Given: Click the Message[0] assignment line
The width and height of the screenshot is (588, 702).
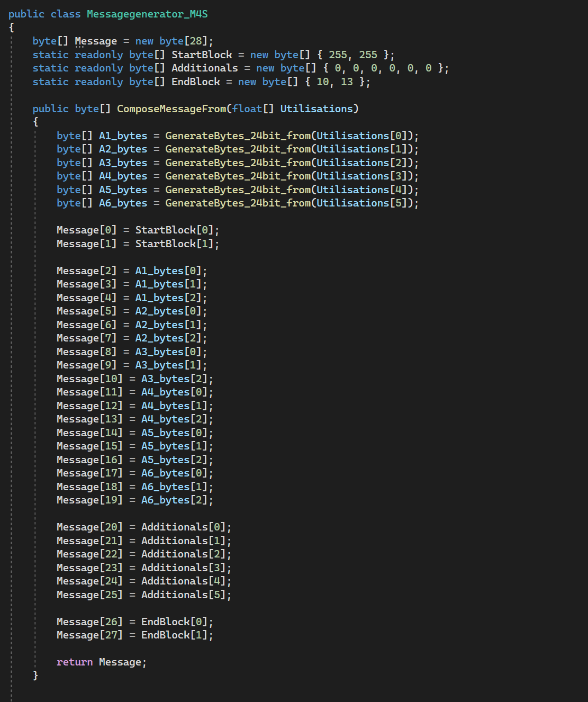Looking at the screenshot, I should [138, 230].
